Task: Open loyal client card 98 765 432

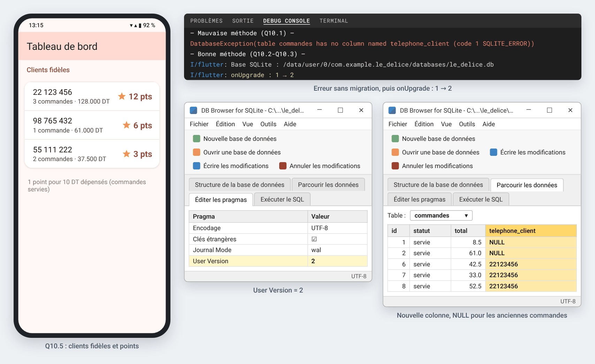Action: 92,125
